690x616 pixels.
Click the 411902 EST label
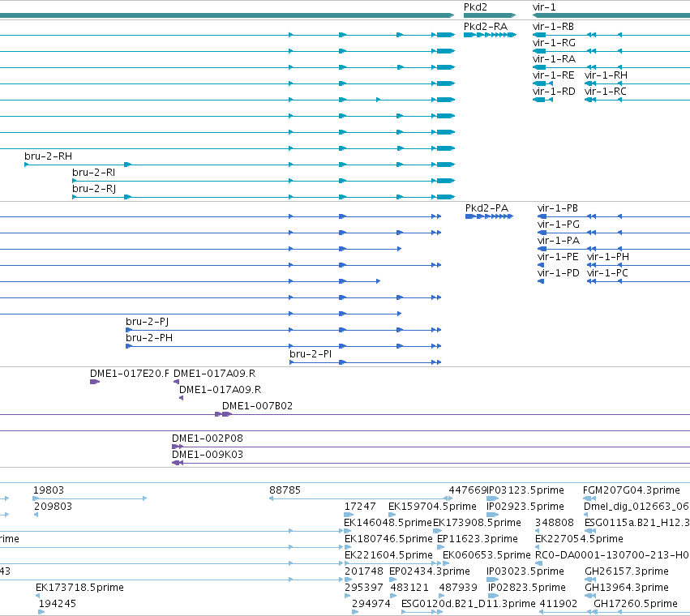tap(558, 605)
